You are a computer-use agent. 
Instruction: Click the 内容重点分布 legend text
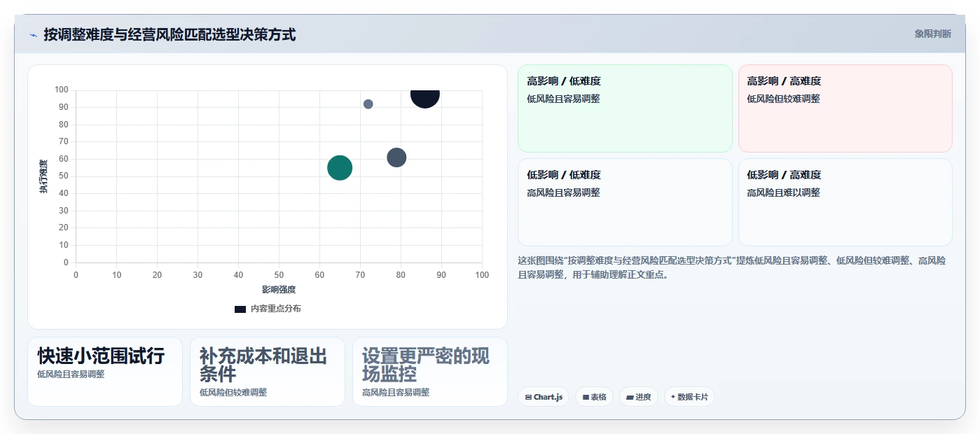(276, 309)
